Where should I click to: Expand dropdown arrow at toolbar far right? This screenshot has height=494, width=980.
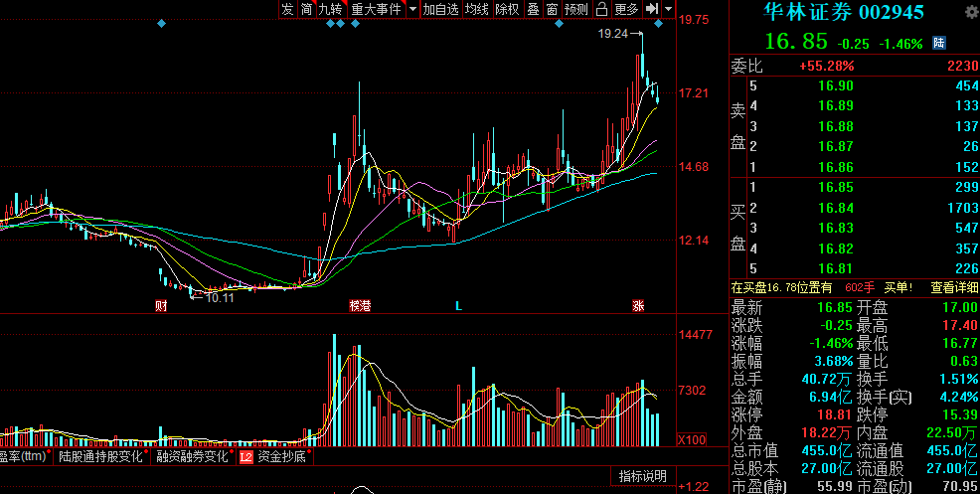[x=669, y=9]
